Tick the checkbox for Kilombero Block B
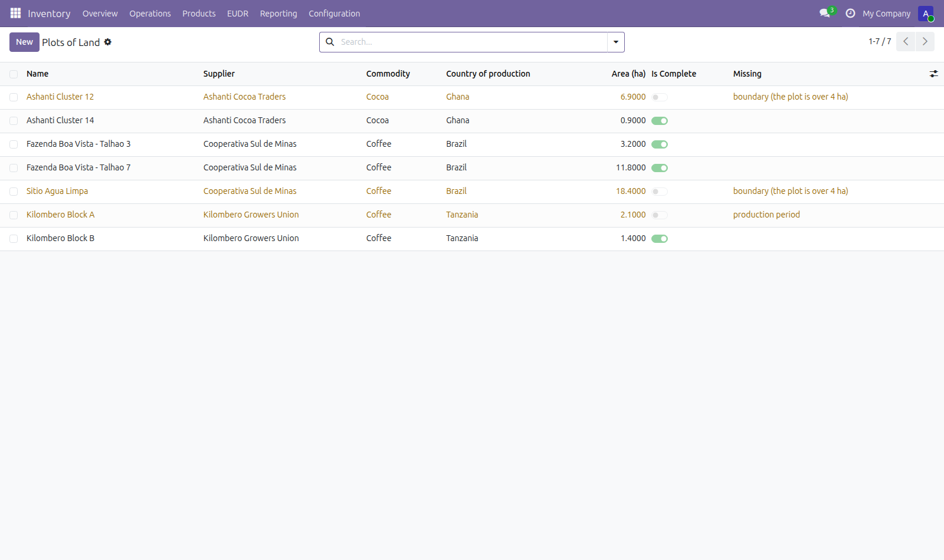This screenshot has width=944, height=560. [x=14, y=239]
